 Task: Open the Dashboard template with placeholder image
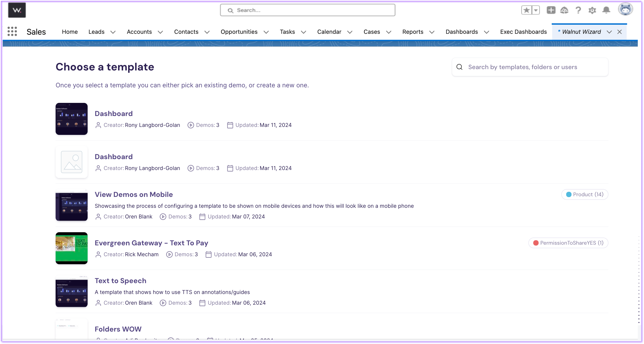[x=72, y=162]
